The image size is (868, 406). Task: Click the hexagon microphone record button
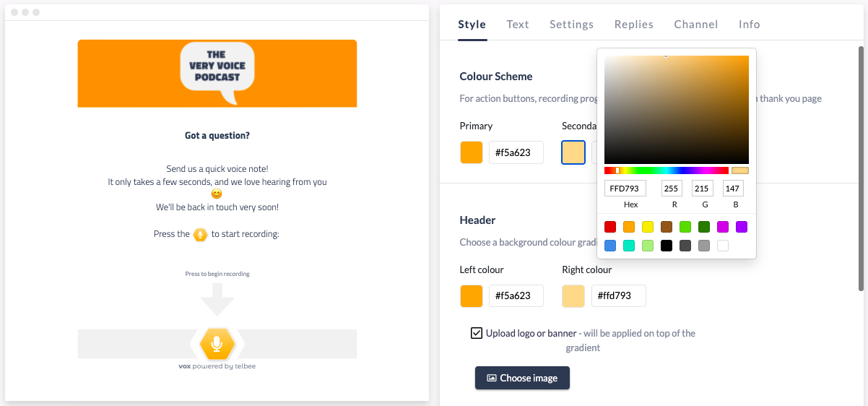pyautogui.click(x=217, y=344)
